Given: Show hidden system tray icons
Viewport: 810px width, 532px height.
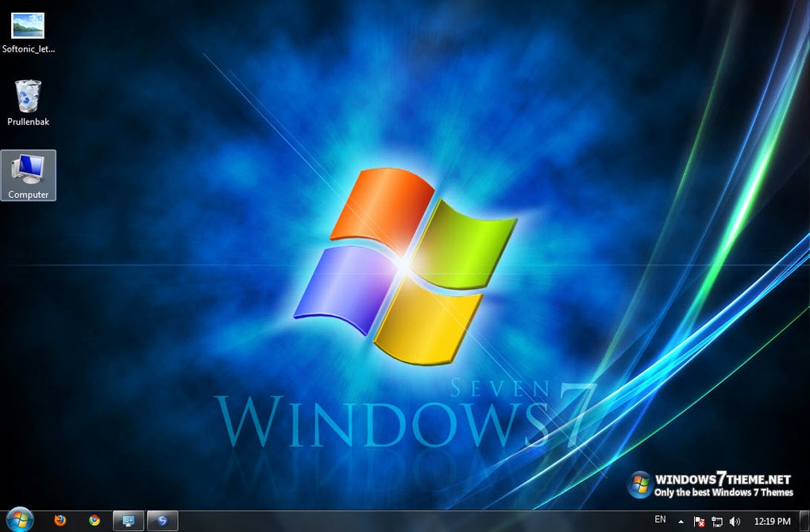Looking at the screenshot, I should [681, 522].
